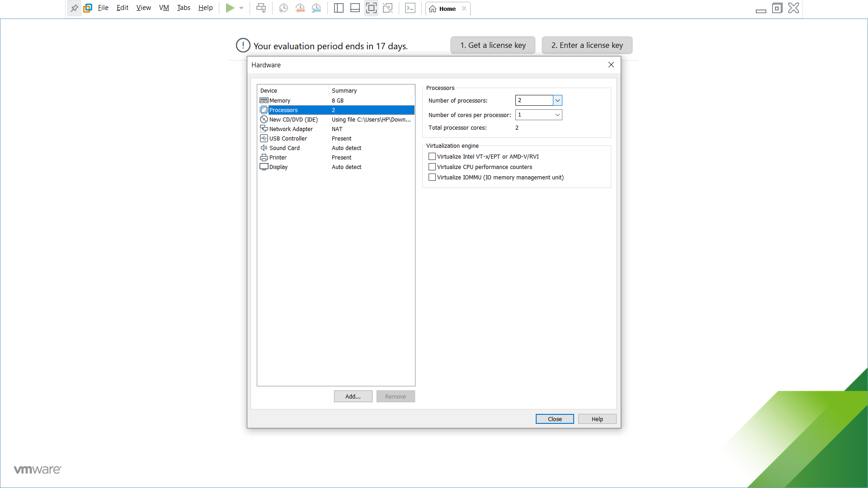Open the Snapshot Manager icon
The image size is (868, 488).
pos(316,8)
